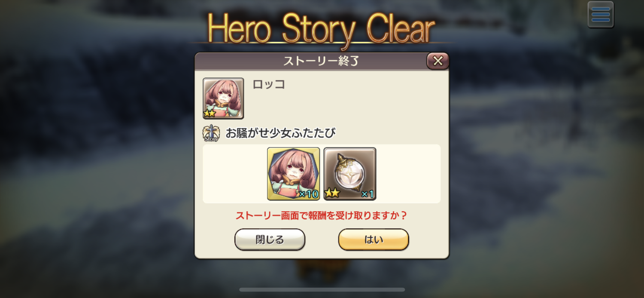The height and width of the screenshot is (298, 644).
Task: Tap the two-star rating on orb reward
Action: pyautogui.click(x=332, y=194)
